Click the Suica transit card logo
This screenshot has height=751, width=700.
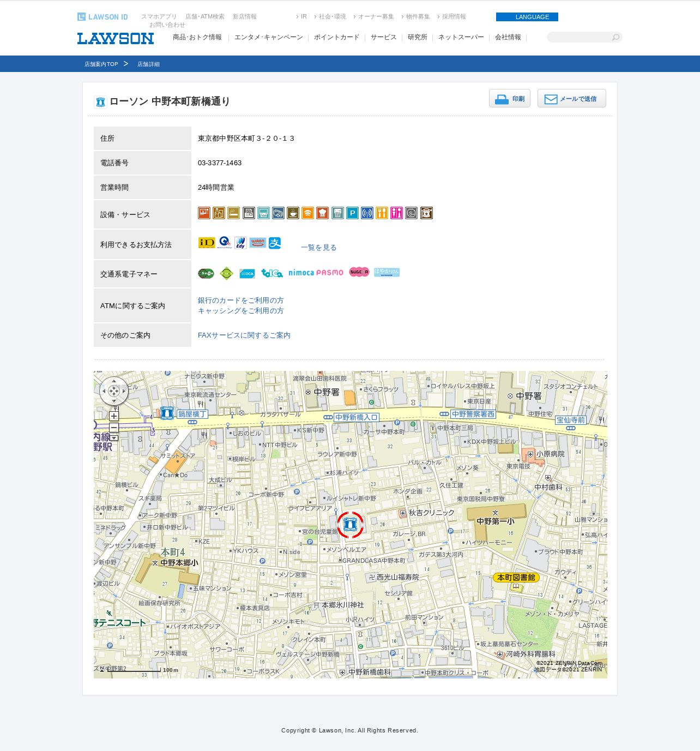coord(206,273)
